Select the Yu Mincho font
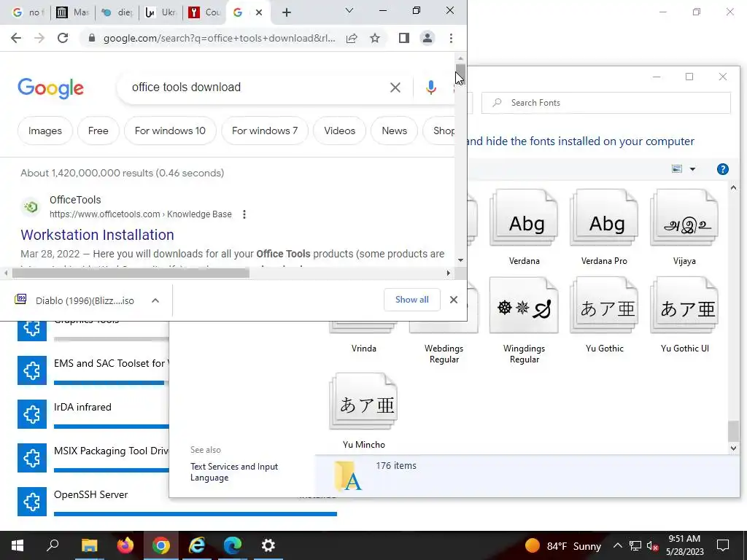Viewport: 747px width, 560px height. [363, 411]
